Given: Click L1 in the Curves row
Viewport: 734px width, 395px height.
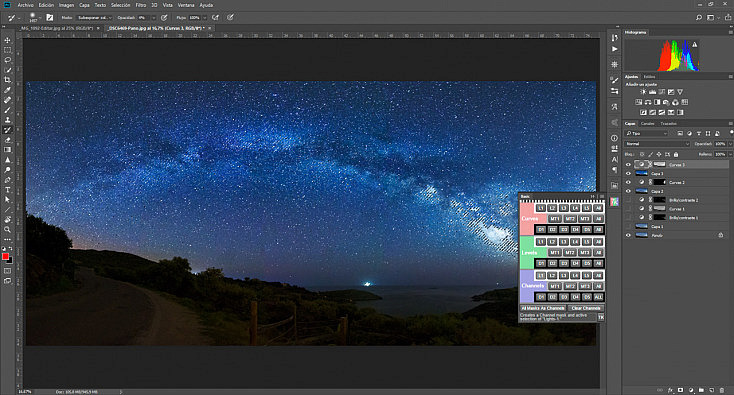Looking at the screenshot, I should tap(541, 208).
